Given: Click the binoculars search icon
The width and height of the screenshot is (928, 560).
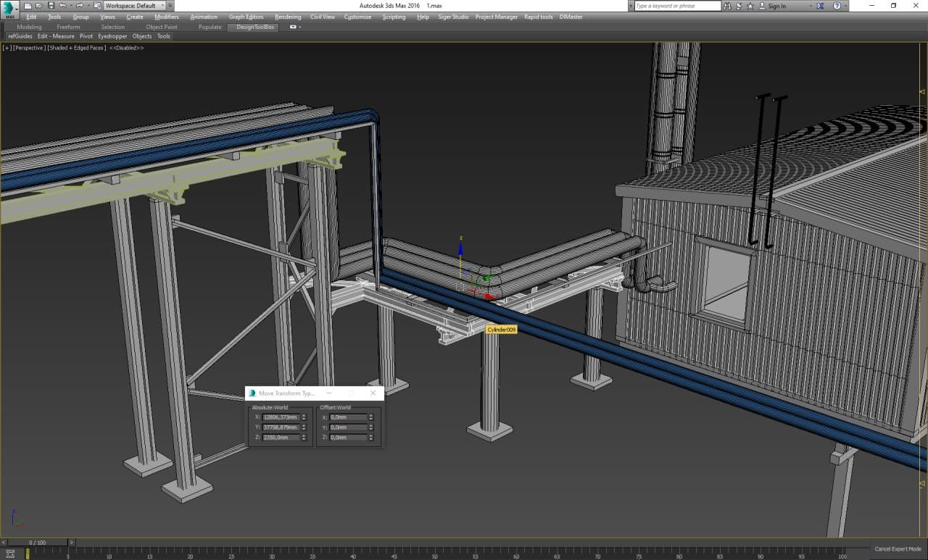Looking at the screenshot, I should click(x=729, y=6).
